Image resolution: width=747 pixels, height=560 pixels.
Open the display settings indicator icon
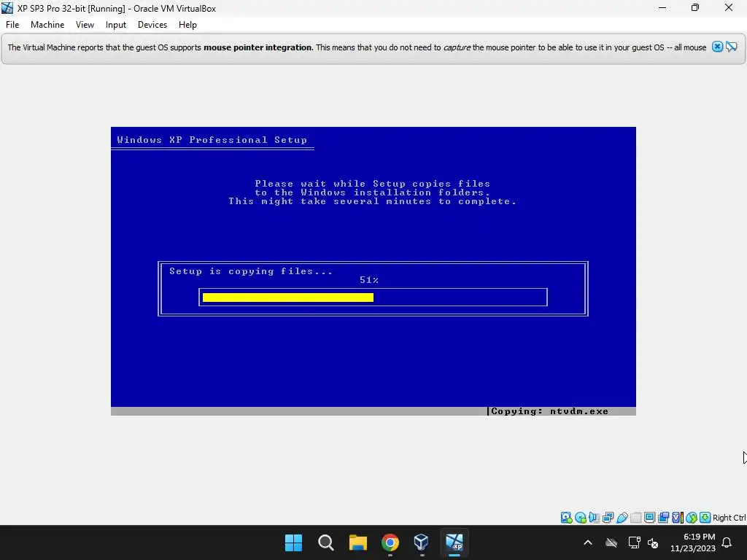point(649,518)
